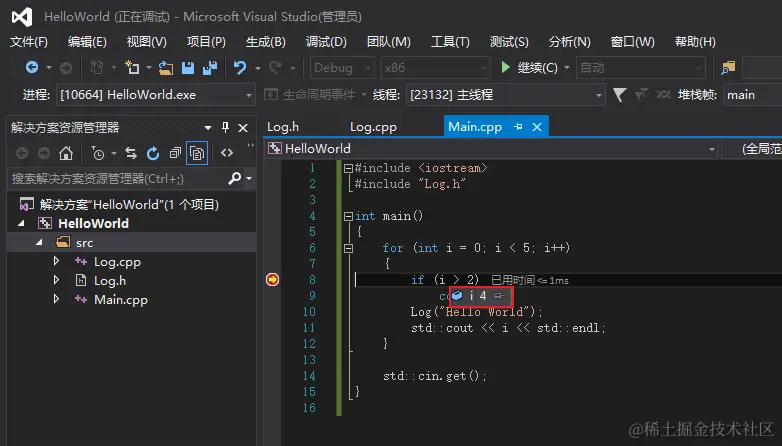Expand the Main.cpp tree node arrow

56,299
